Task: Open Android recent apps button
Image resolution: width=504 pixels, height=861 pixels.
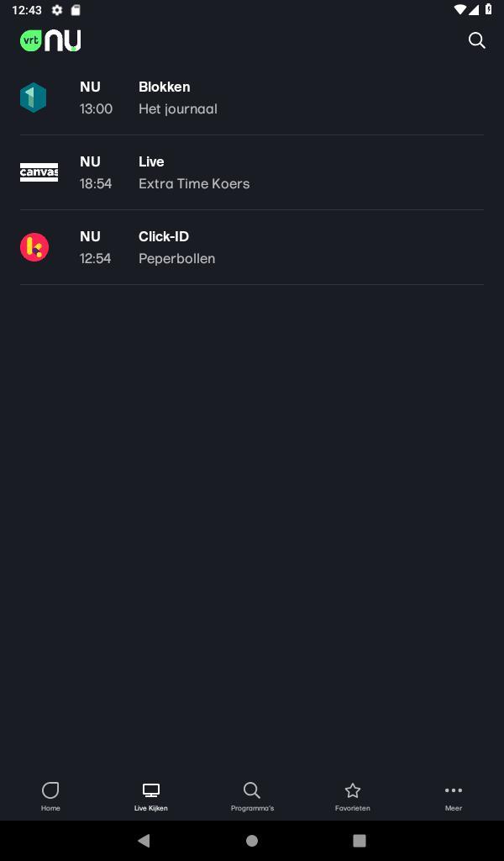Action: (x=360, y=840)
